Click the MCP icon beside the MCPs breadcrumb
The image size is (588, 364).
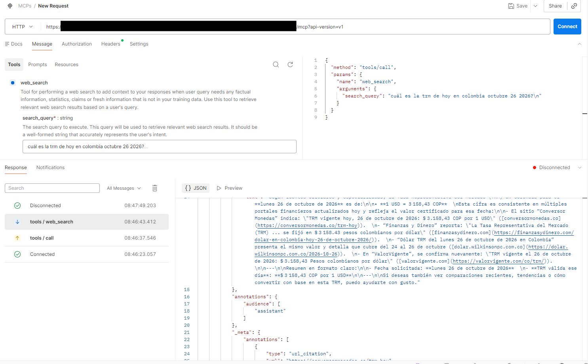coord(10,6)
